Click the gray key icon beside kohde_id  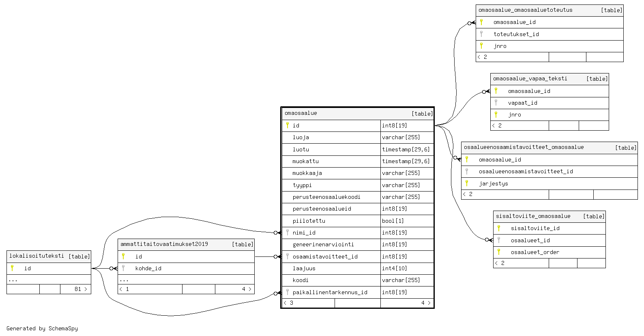123,268
